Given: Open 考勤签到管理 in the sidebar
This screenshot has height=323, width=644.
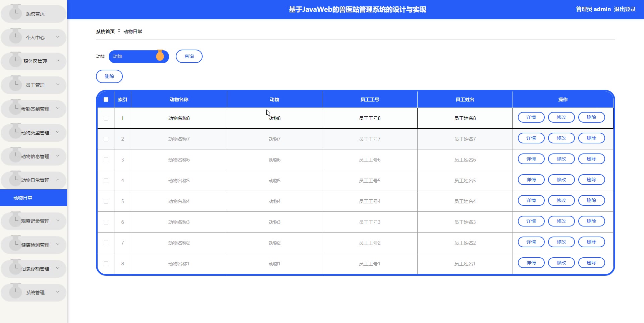Looking at the screenshot, I should [x=35, y=109].
